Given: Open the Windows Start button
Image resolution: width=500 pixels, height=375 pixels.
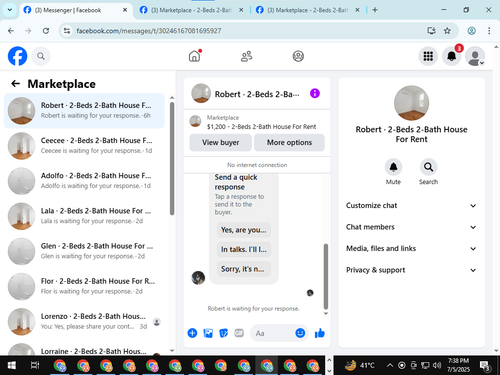Looking at the screenshot, I should pyautogui.click(x=12, y=366).
